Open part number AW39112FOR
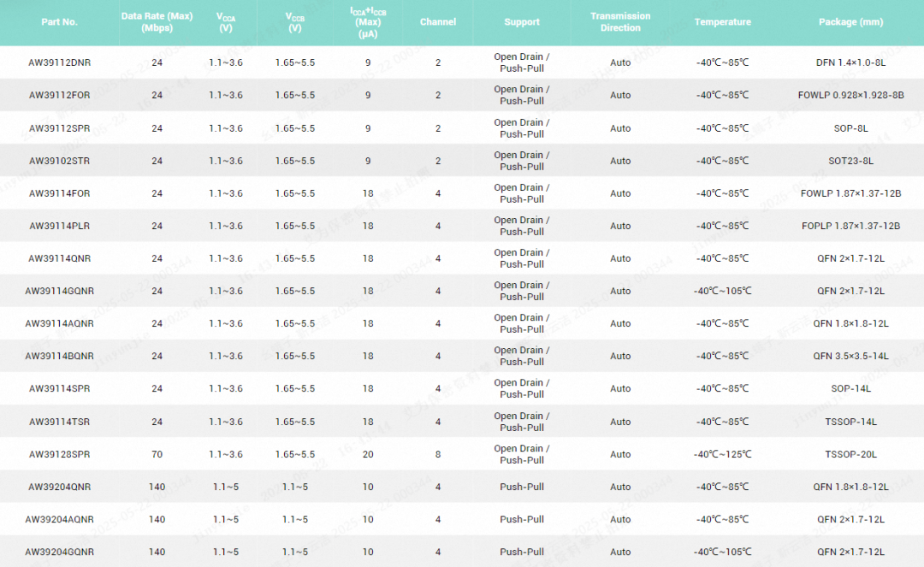Screen dimensions: 924x567 pyautogui.click(x=59, y=96)
